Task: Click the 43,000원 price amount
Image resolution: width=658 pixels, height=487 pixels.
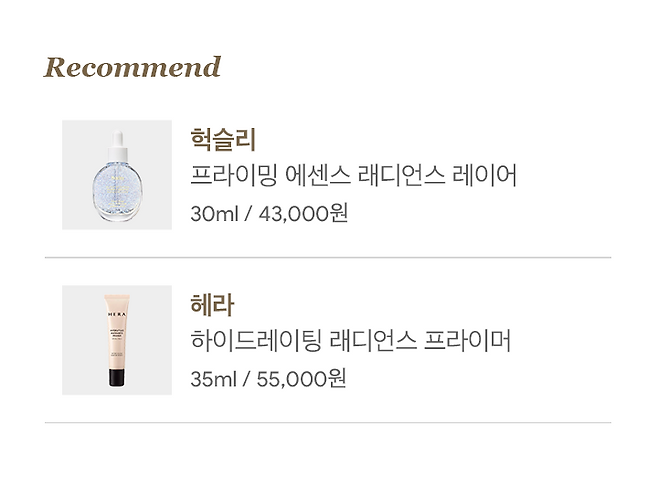Action: click(x=303, y=214)
